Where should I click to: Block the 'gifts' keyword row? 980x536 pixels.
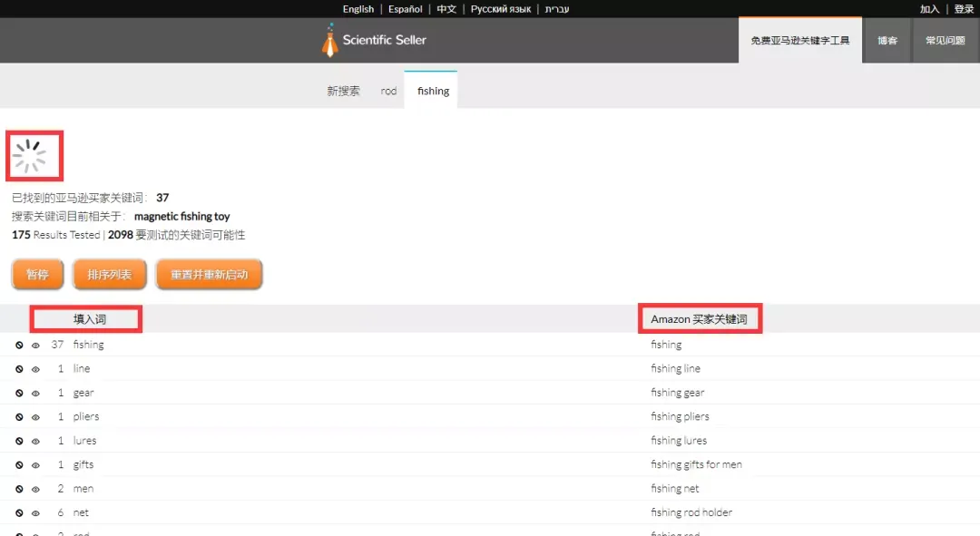click(x=19, y=464)
